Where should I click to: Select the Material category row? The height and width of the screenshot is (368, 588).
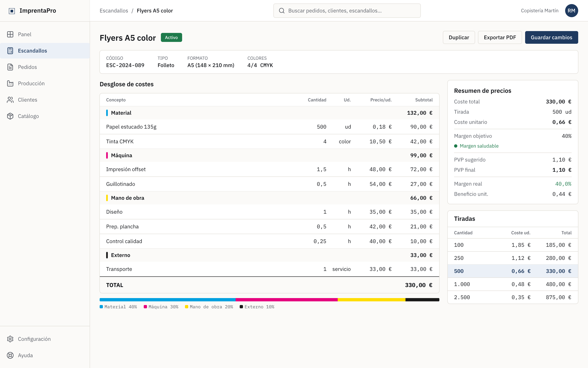pos(269,113)
